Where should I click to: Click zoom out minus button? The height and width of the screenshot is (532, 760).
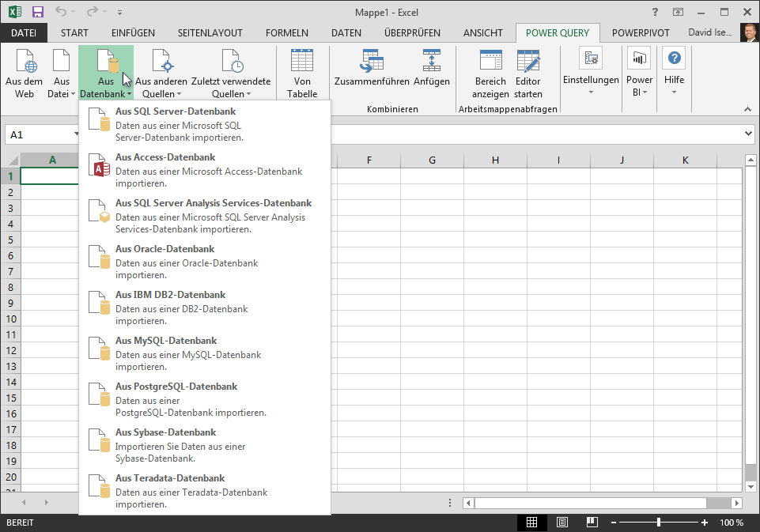(614, 523)
